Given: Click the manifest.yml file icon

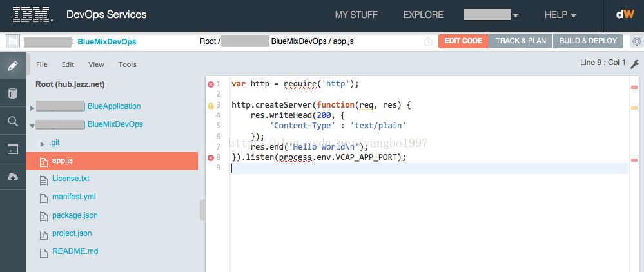Looking at the screenshot, I should point(44,198).
